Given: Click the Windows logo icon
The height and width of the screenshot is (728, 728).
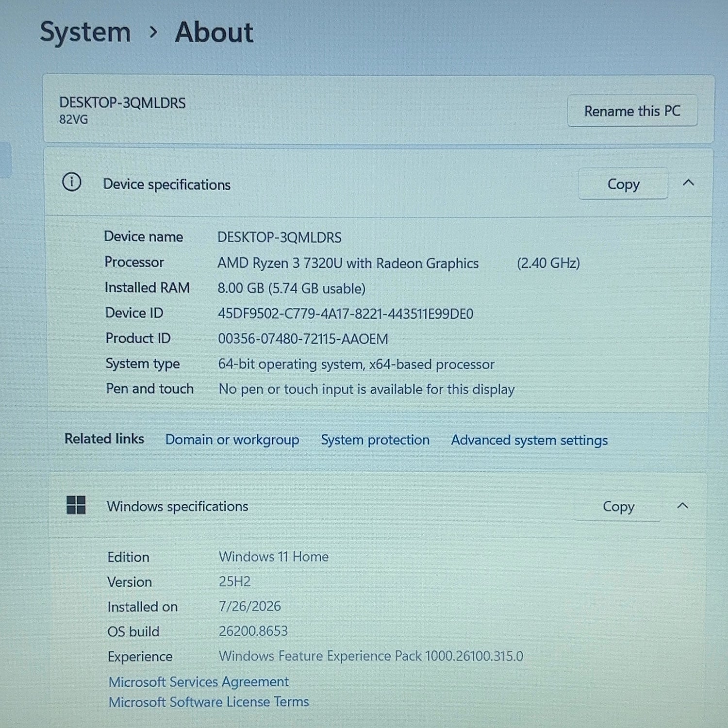Looking at the screenshot, I should point(76,505).
